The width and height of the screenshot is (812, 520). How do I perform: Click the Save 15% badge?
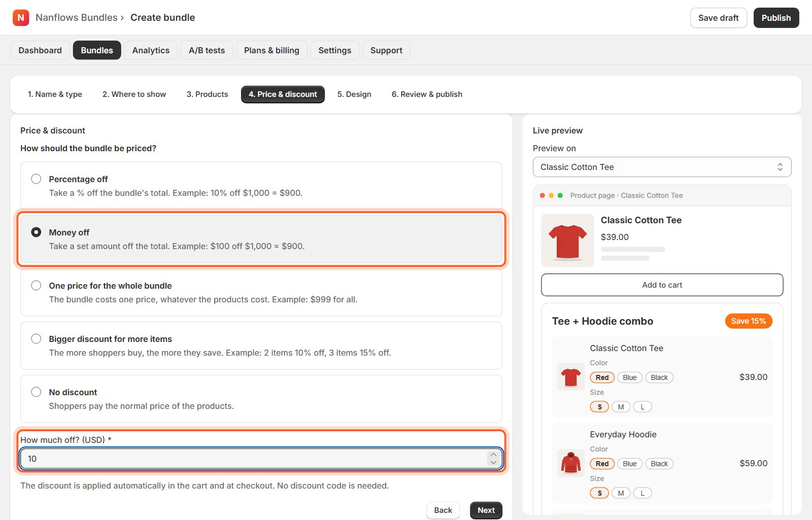point(749,321)
